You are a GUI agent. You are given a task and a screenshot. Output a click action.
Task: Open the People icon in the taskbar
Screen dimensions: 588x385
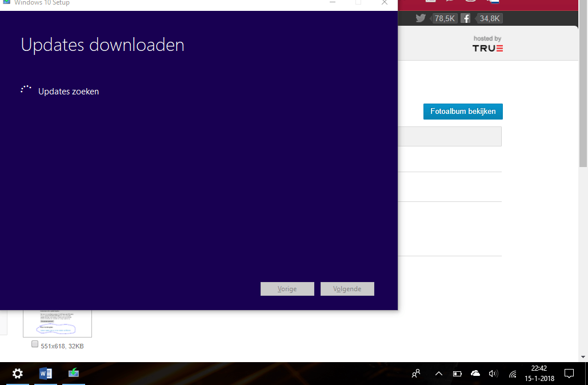416,374
